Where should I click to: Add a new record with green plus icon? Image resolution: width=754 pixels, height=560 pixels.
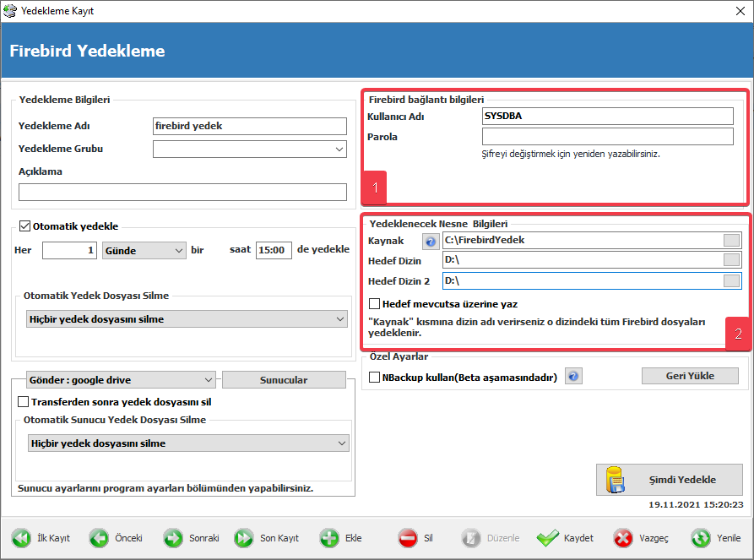[329, 538]
